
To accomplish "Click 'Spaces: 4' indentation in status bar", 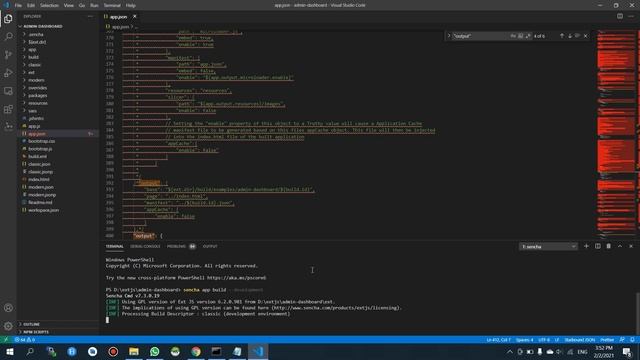I will (524, 340).
